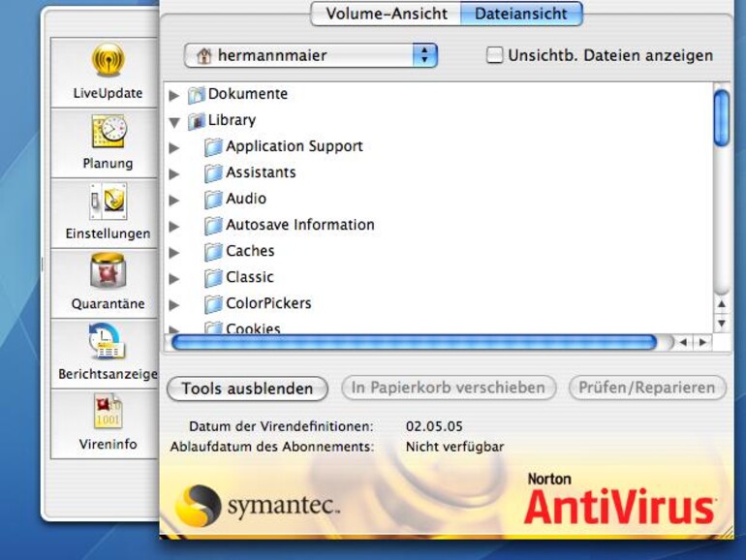The height and width of the screenshot is (560, 746).
Task: Expand the Autosave Information triangle
Action: [x=174, y=226]
